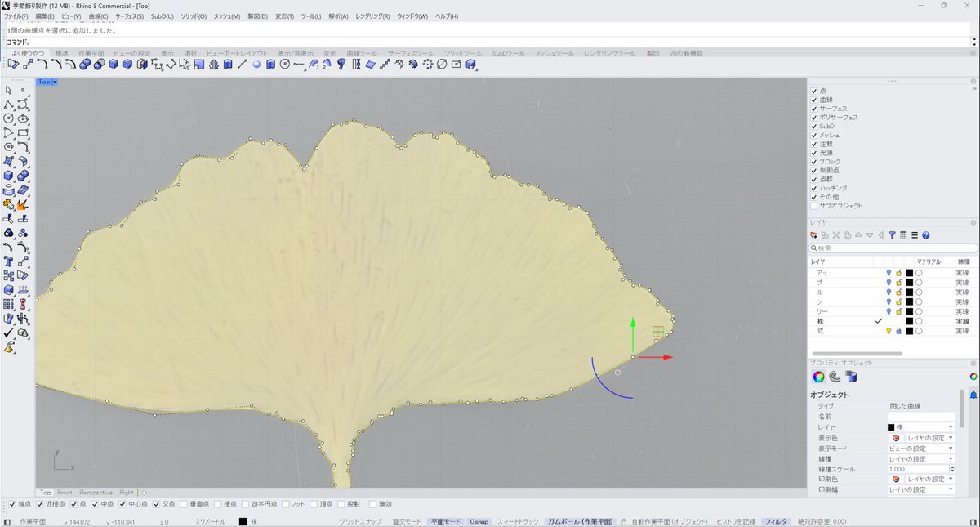
Task: Switch to the 標準 toolbar tab
Action: [62, 53]
